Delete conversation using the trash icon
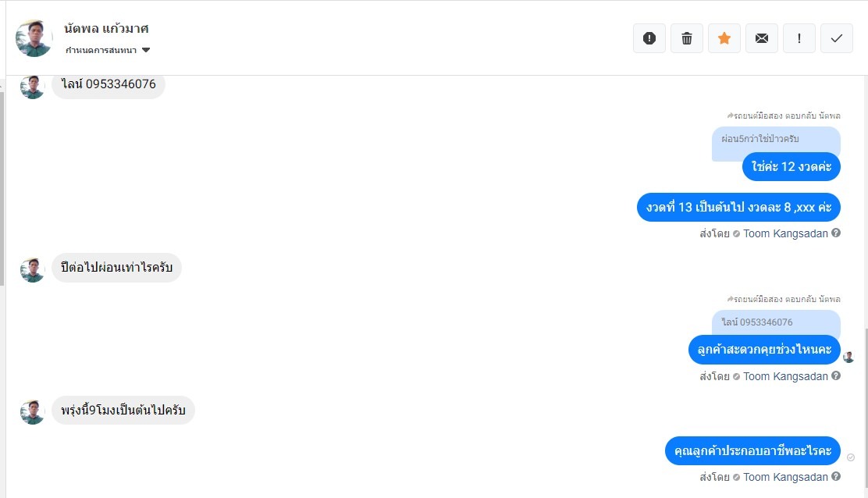The width and height of the screenshot is (868, 498). coord(687,38)
